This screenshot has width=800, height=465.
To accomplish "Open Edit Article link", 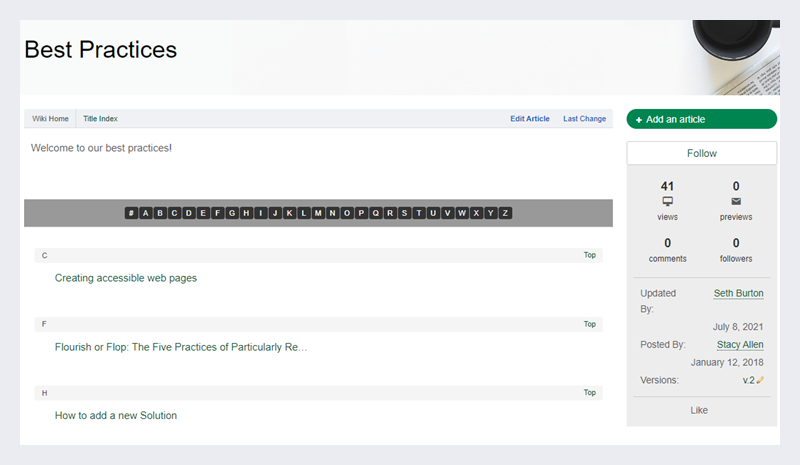I will coord(530,119).
